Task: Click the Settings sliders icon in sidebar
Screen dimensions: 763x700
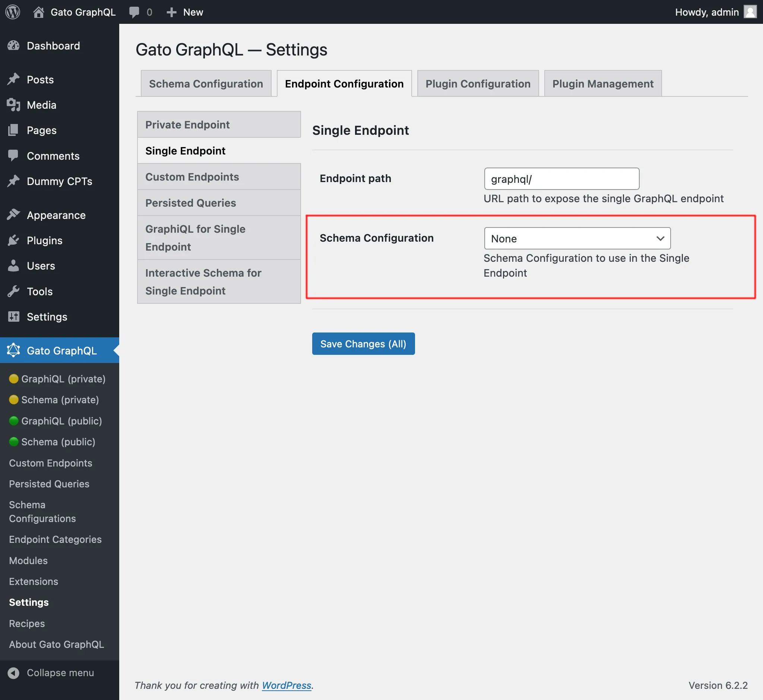Action: click(14, 316)
